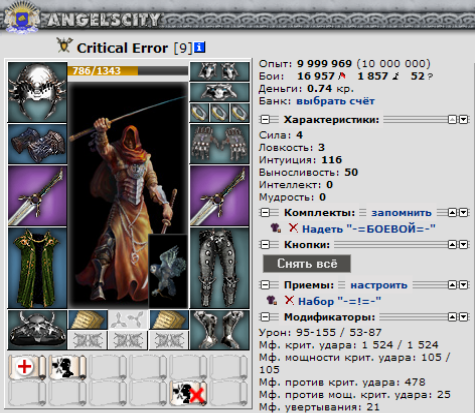Click the Снять всё button
Screen dimensions: 475x413
tap(307, 264)
